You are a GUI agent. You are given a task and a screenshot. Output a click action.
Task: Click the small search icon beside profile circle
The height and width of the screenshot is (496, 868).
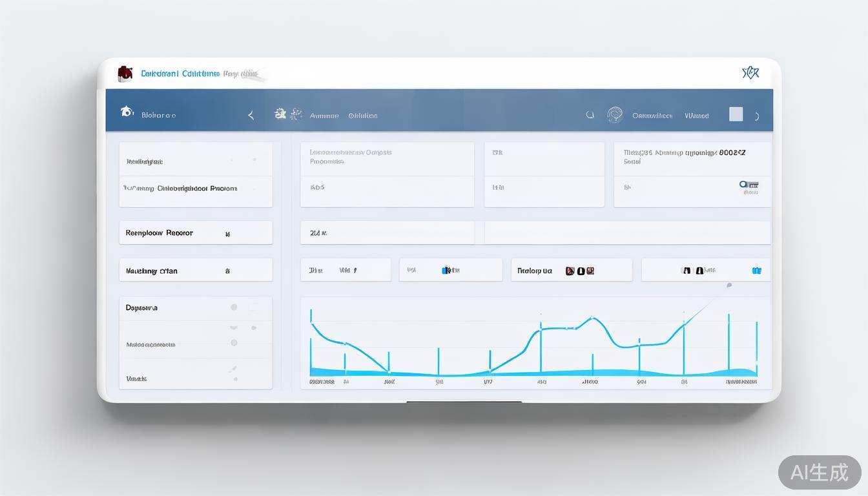[590, 115]
